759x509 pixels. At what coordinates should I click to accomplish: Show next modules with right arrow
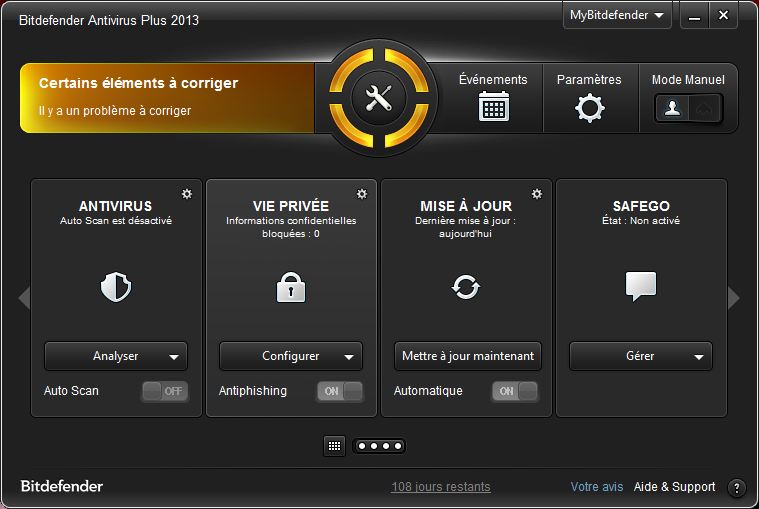pyautogui.click(x=734, y=297)
